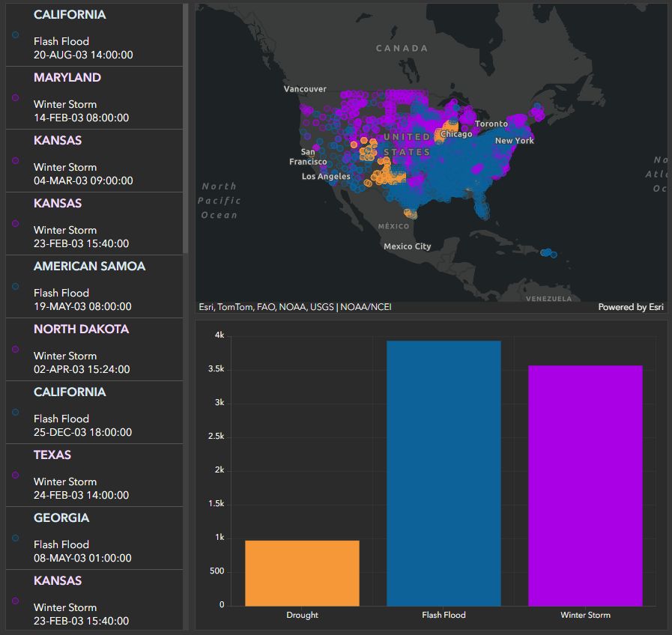Click the blue circle symbol beside Georgia
The height and width of the screenshot is (635, 672).
tap(16, 538)
